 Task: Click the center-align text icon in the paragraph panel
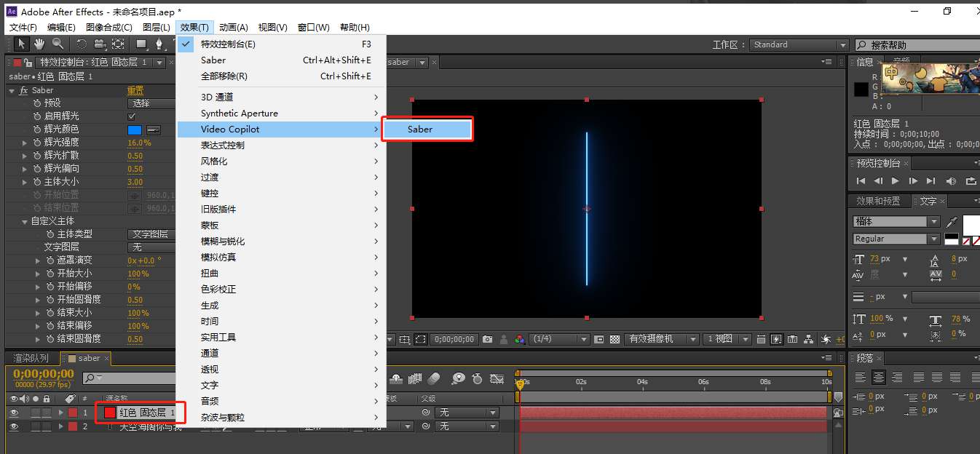879,377
